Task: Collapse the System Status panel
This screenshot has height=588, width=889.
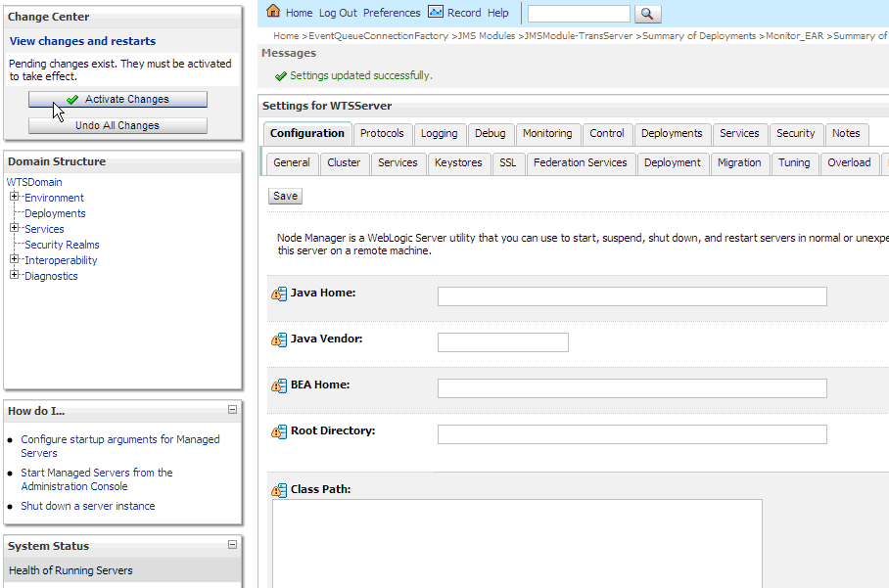Action: (x=232, y=544)
